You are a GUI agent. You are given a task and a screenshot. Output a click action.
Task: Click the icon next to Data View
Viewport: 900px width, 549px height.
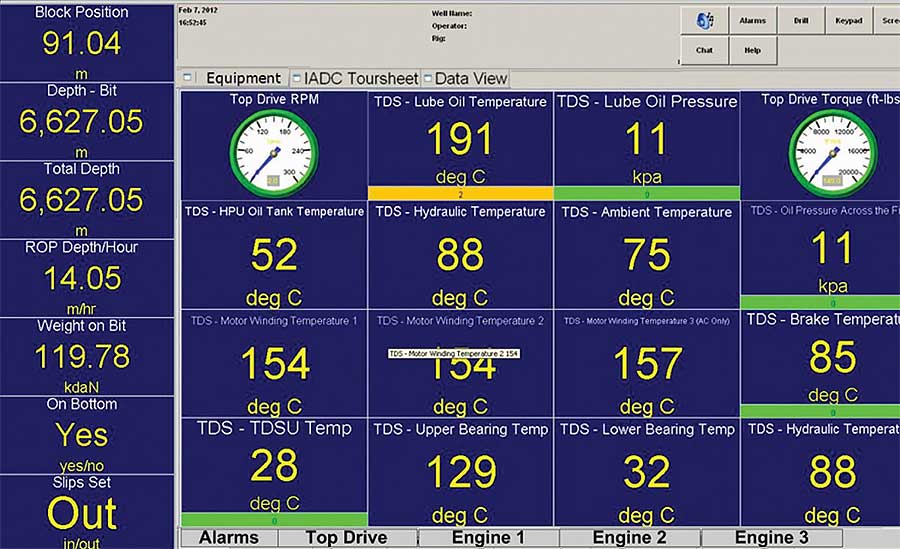[x=427, y=78]
